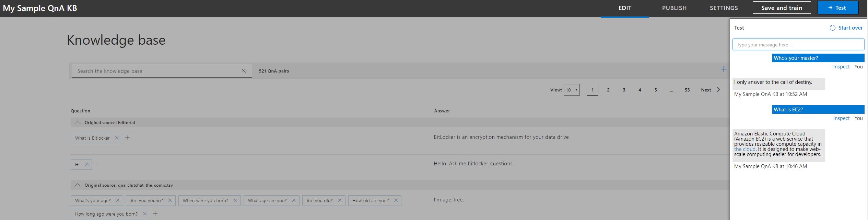Screen dimensions: 868x220
Task: Delete the 'Are you young?' chip
Action: [x=170, y=200]
